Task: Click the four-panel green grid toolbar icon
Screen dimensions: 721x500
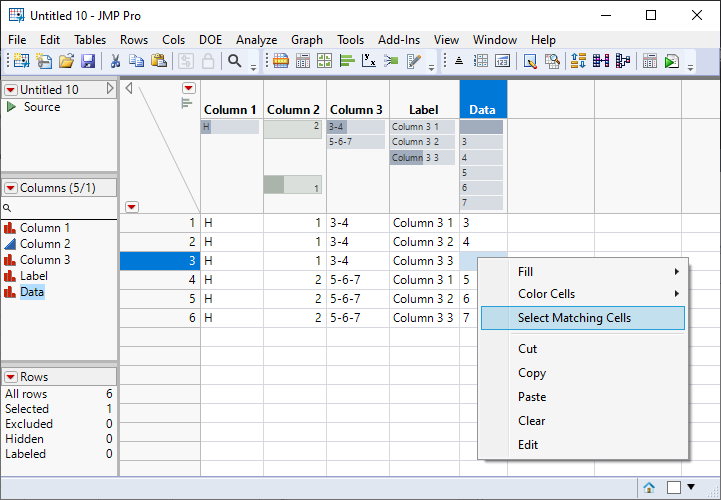Action: 325,61
